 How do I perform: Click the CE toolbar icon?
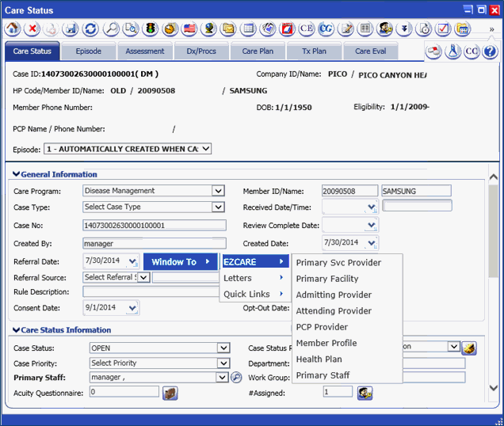coord(306,29)
